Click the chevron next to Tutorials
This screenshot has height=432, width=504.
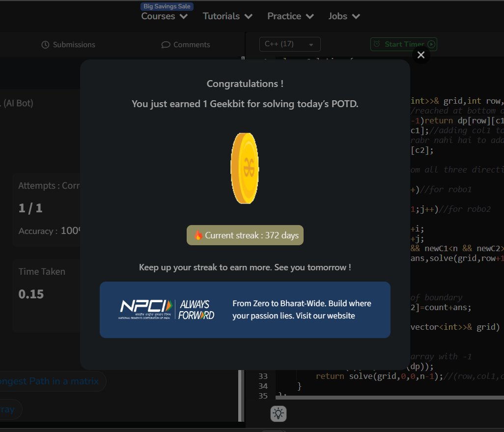pos(249,16)
